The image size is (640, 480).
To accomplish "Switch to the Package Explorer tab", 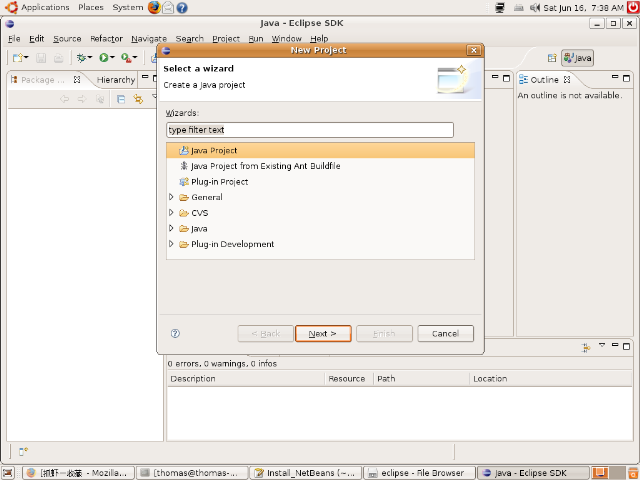I will click(x=43, y=80).
